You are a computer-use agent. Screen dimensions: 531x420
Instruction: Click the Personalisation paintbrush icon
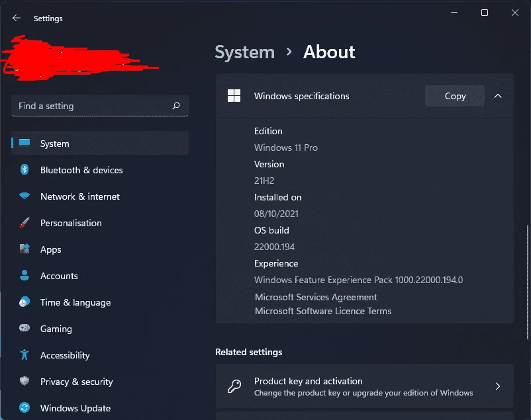click(x=24, y=222)
